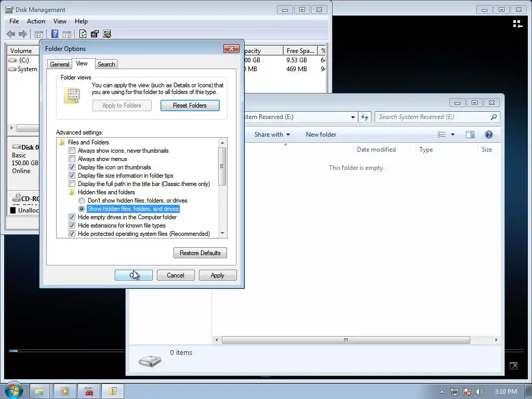Click the Reset Folders button
Image resolution: width=532 pixels, height=399 pixels.
[x=190, y=105]
